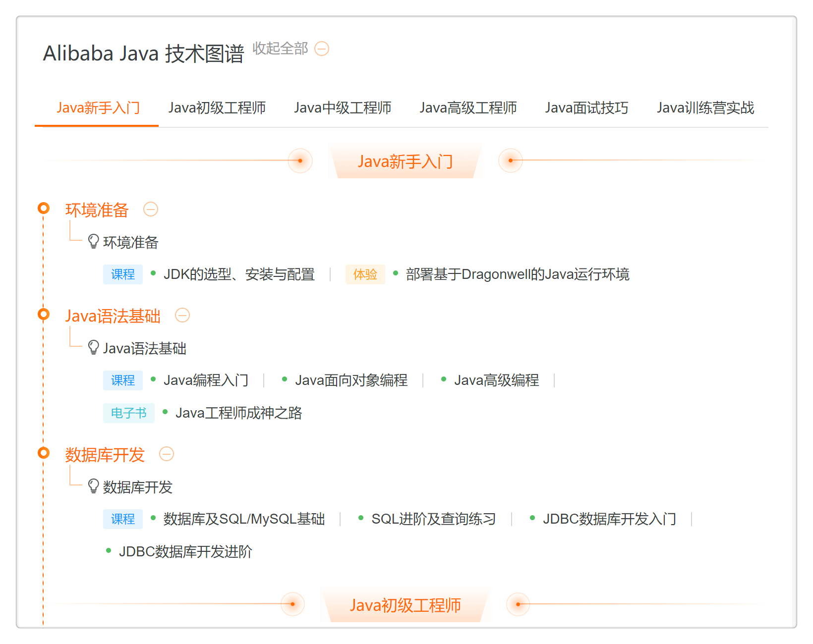Go to the Java面试技巧 tab
The height and width of the screenshot is (644, 813).
(586, 107)
